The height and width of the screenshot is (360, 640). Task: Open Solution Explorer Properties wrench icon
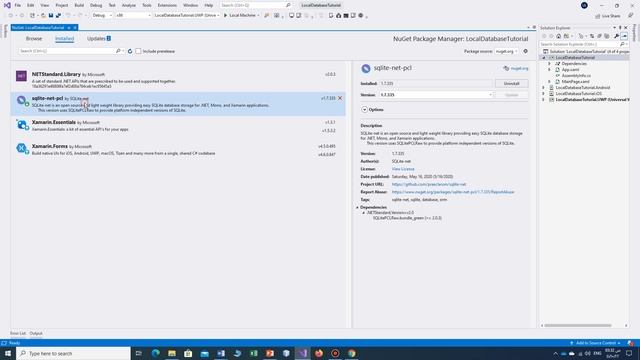click(x=616, y=36)
